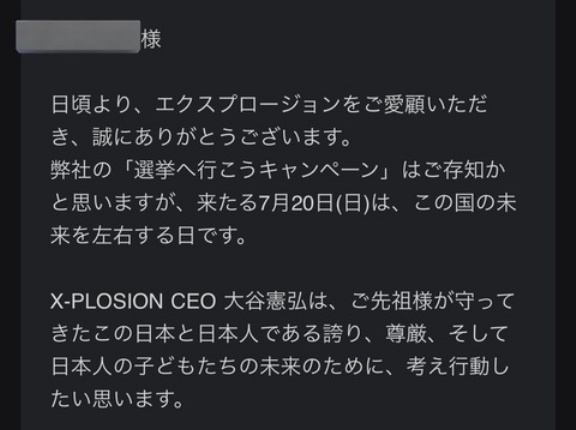Click the はご存知か text
The image size is (576, 430).
pyautogui.click(x=453, y=170)
